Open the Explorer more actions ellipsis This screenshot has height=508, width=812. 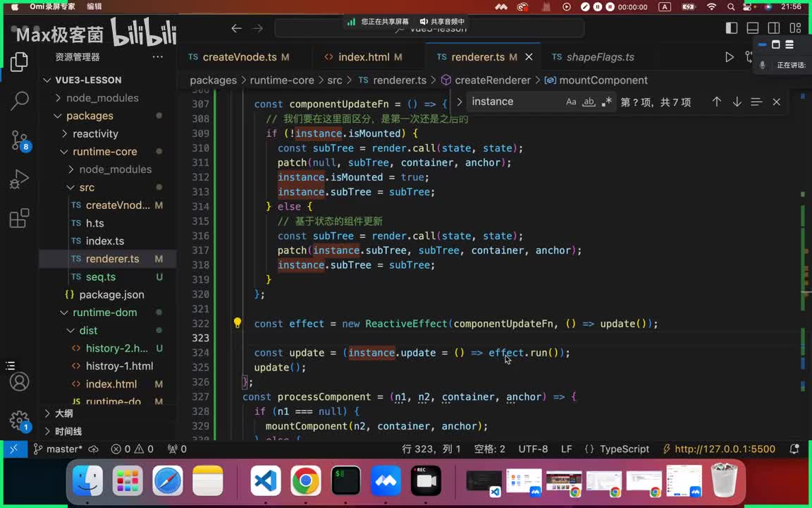click(157, 57)
